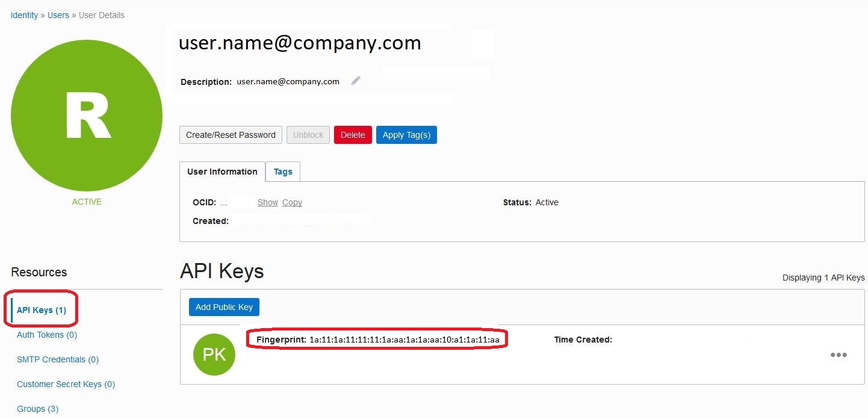Screen dimensions: 868x419
Task: View the Groups (3) resource list
Action: pyautogui.click(x=37, y=409)
